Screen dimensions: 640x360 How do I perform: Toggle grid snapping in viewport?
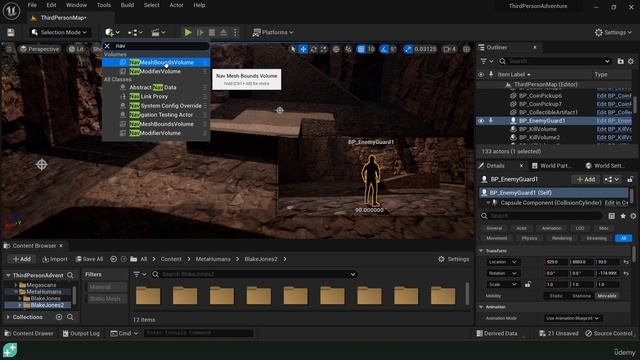(x=361, y=49)
